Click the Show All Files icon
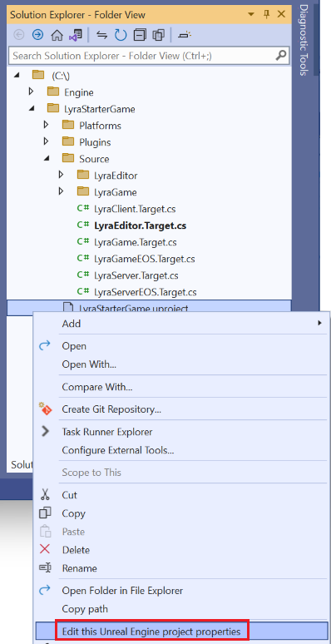 tap(159, 35)
